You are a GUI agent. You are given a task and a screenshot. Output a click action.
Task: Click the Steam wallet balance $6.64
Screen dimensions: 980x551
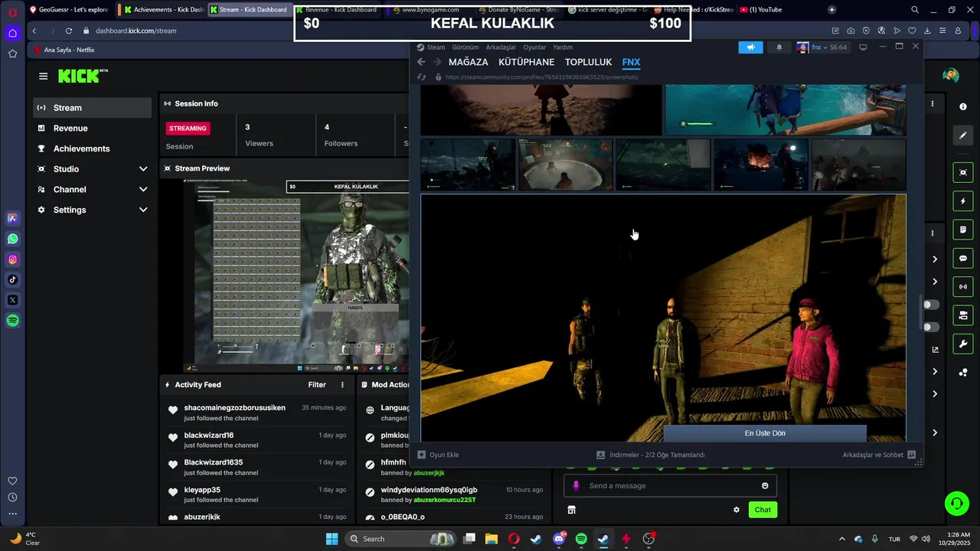838,47
